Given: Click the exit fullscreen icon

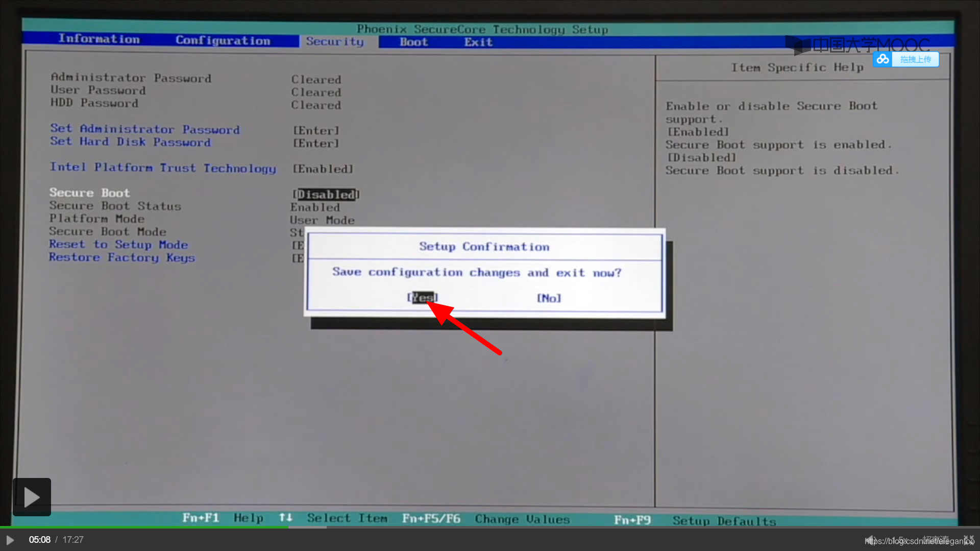Looking at the screenshot, I should [968, 540].
